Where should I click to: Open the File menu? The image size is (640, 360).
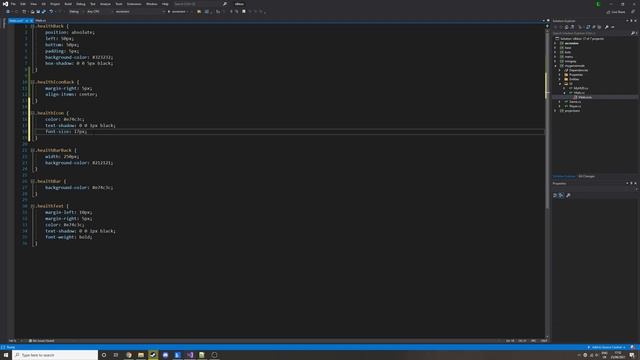tap(13, 4)
